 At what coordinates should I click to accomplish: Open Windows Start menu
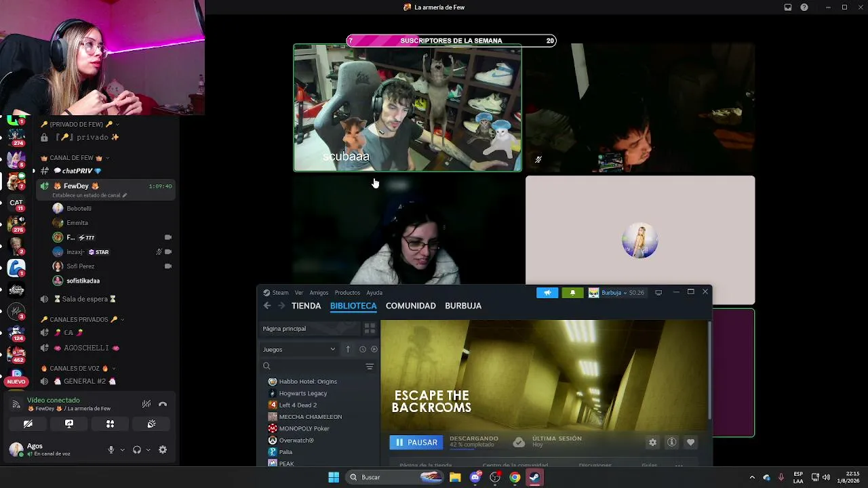pos(334,477)
